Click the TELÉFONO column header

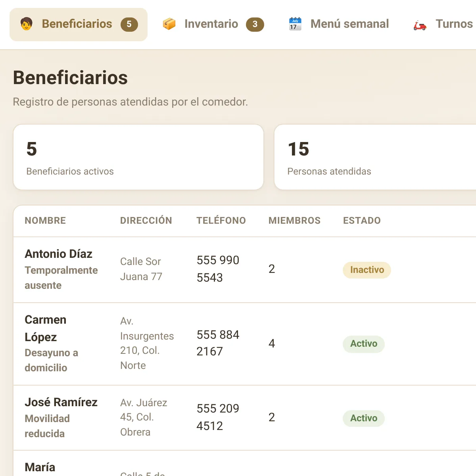coord(221,221)
